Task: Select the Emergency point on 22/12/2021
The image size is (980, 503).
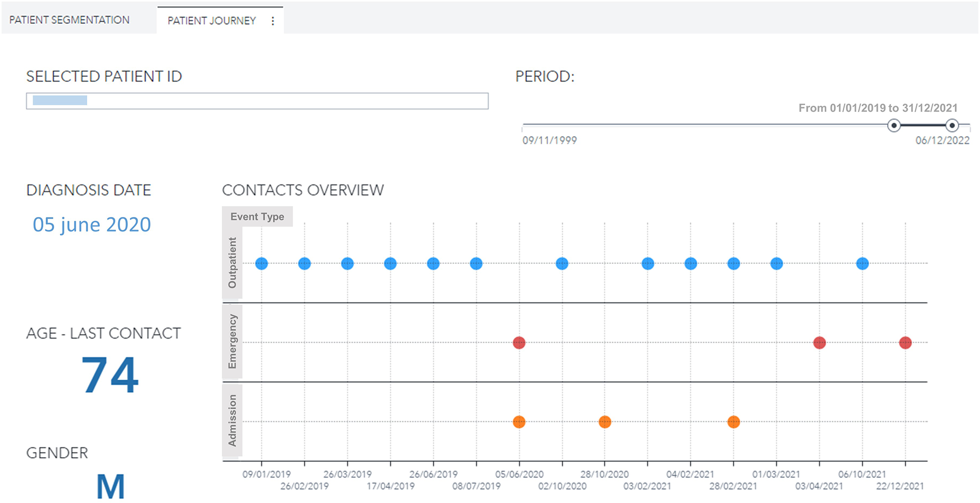Action: tap(905, 343)
